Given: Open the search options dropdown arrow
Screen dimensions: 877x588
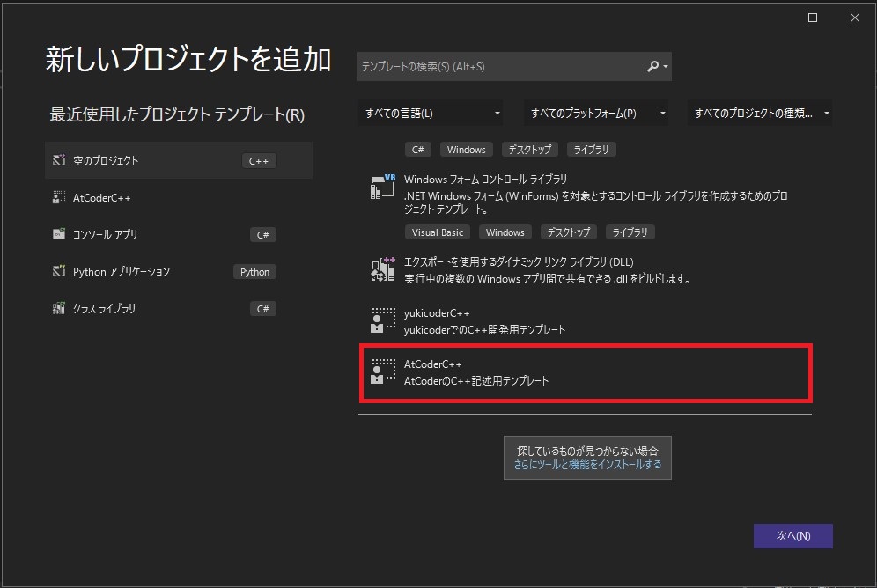Looking at the screenshot, I should point(666,67).
